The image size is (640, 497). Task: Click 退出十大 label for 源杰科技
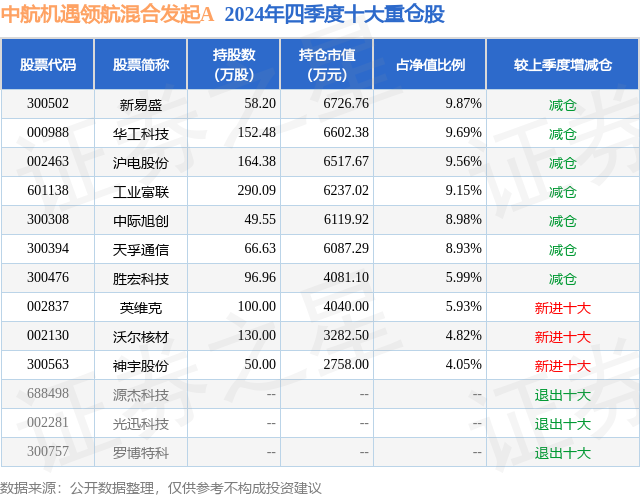pyautogui.click(x=563, y=395)
